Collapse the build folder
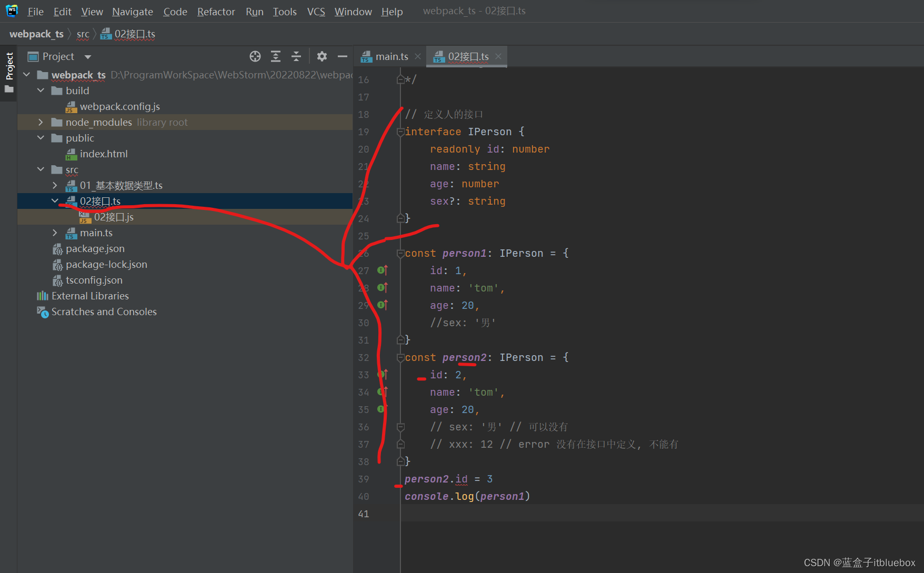Screen dimensions: 924x573 tap(41, 91)
